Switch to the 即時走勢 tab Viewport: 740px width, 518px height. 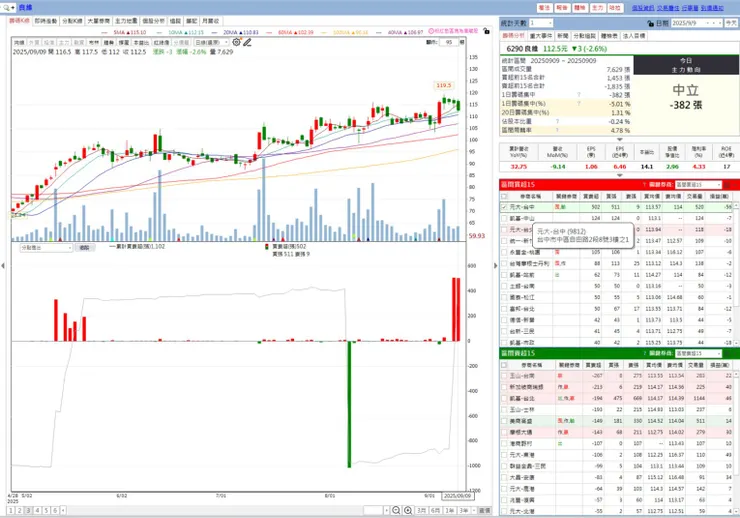pos(46,21)
